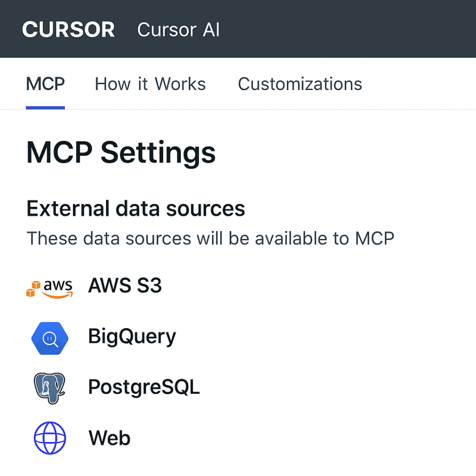Click the Cursor AI title text
476x476 pixels.
(x=178, y=30)
